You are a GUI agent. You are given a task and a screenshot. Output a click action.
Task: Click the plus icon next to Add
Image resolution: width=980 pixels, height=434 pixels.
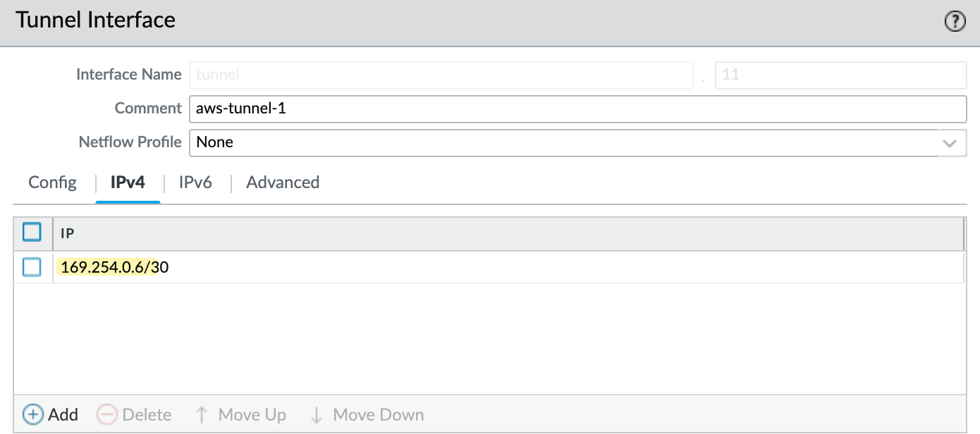33,414
